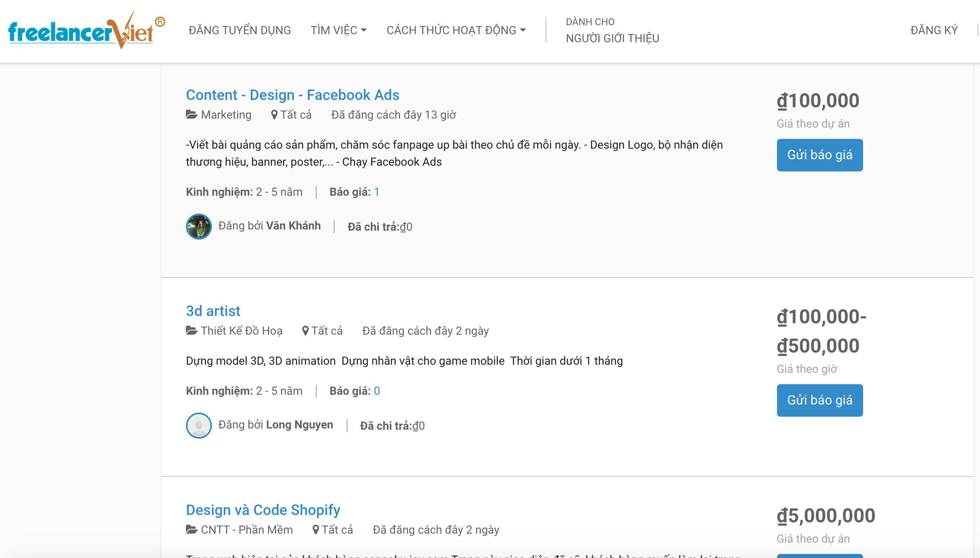980x558 pixels.
Task: Click the CNTT - Phần Mềm folder icon
Action: [x=192, y=530]
